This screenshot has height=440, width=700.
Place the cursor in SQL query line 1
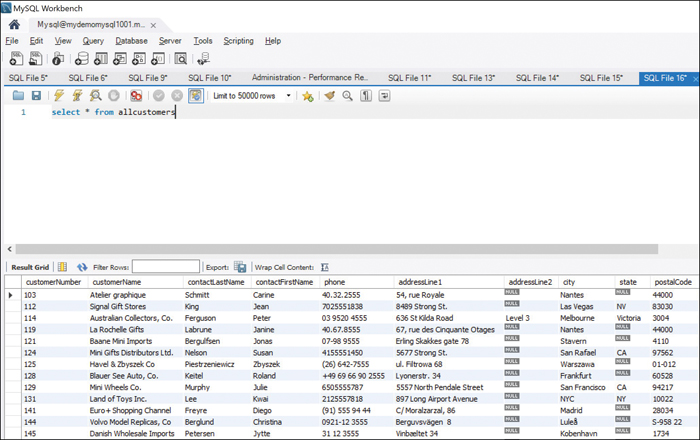(113, 112)
